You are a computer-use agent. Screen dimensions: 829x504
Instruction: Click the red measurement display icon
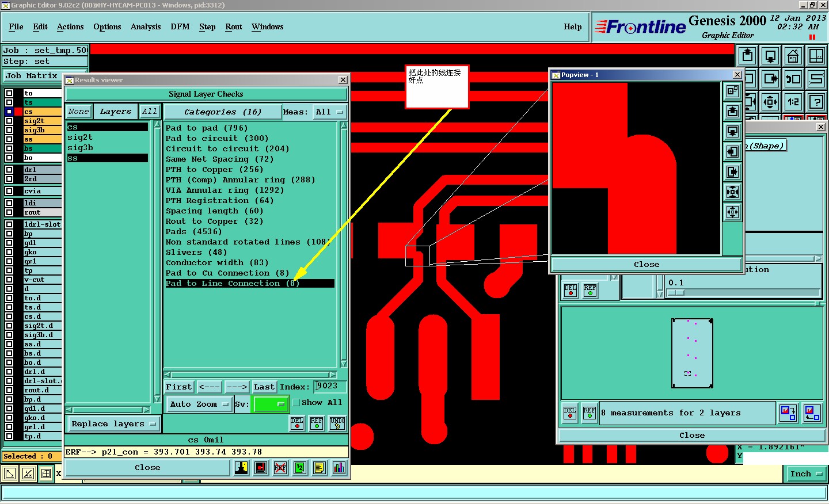click(261, 468)
